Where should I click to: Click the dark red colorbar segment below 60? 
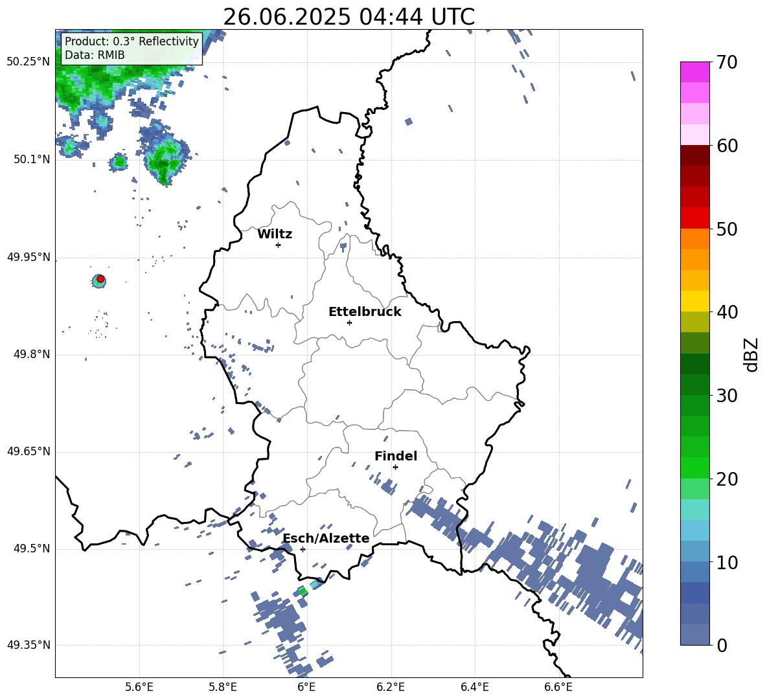694,155
